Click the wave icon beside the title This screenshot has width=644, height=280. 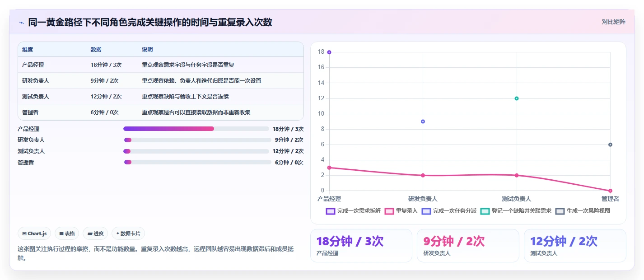21,23
